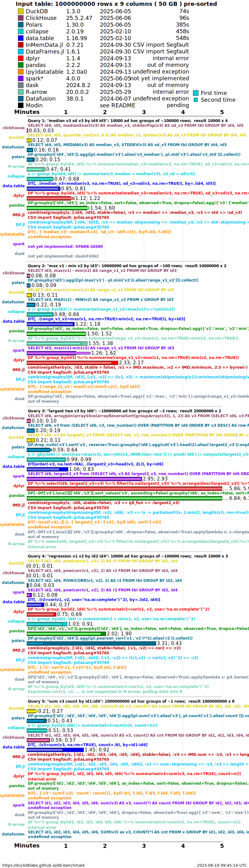Click the timestamp '2025-06-10 09:45:14 UTC'
Screen dimensions: 249x868
[222, 865]
